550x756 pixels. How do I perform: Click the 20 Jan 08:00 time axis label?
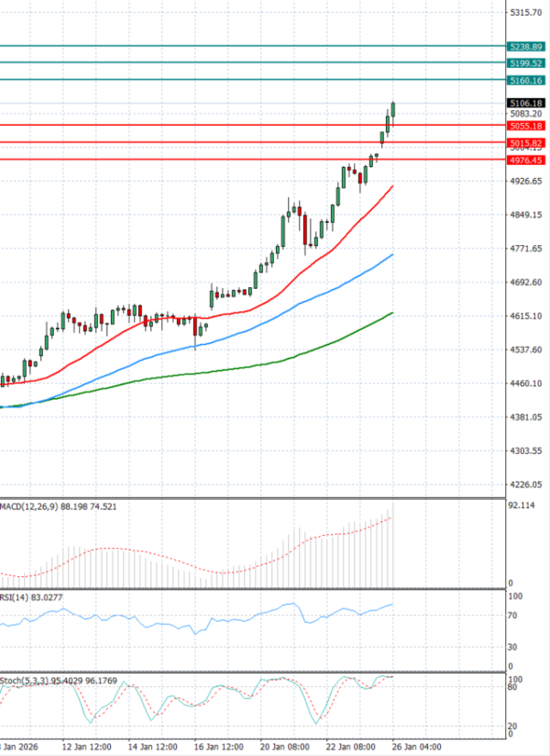[x=283, y=747]
